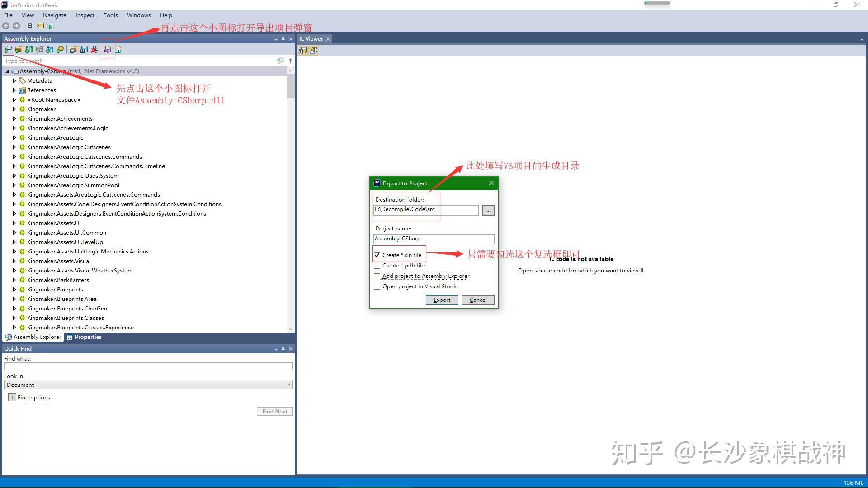Click the navigate Back arrow in main toolbar
This screenshot has height=488, width=868.
click(x=6, y=26)
